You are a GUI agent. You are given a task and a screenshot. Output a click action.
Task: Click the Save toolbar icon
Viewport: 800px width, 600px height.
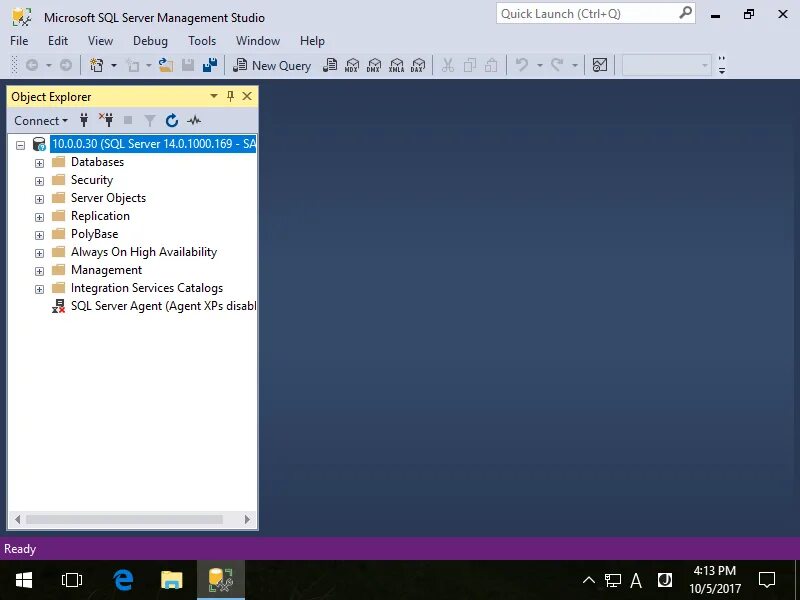click(188, 65)
